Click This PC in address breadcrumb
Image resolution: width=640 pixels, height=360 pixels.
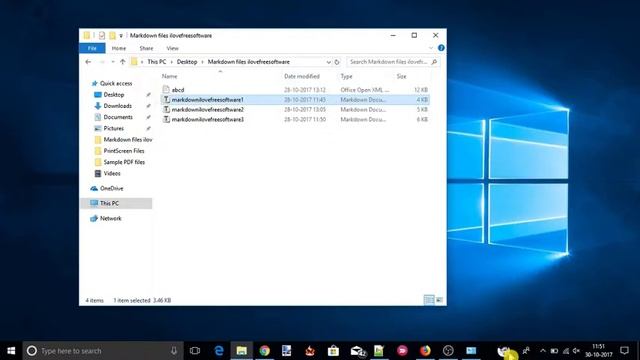click(x=157, y=62)
